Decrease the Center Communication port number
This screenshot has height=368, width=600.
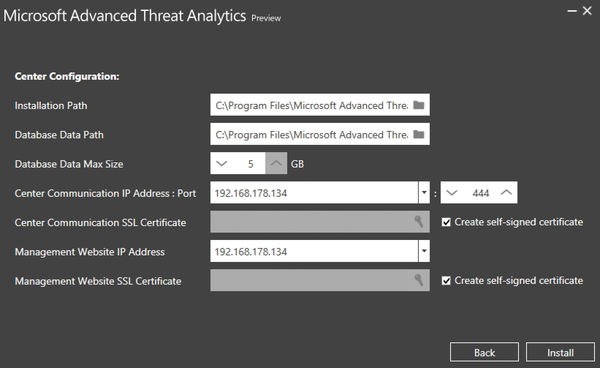click(452, 193)
